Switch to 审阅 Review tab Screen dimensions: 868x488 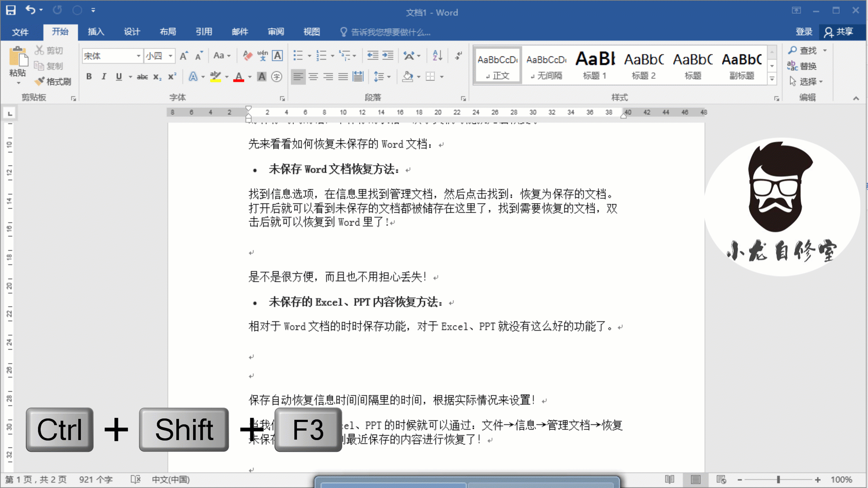[276, 32]
